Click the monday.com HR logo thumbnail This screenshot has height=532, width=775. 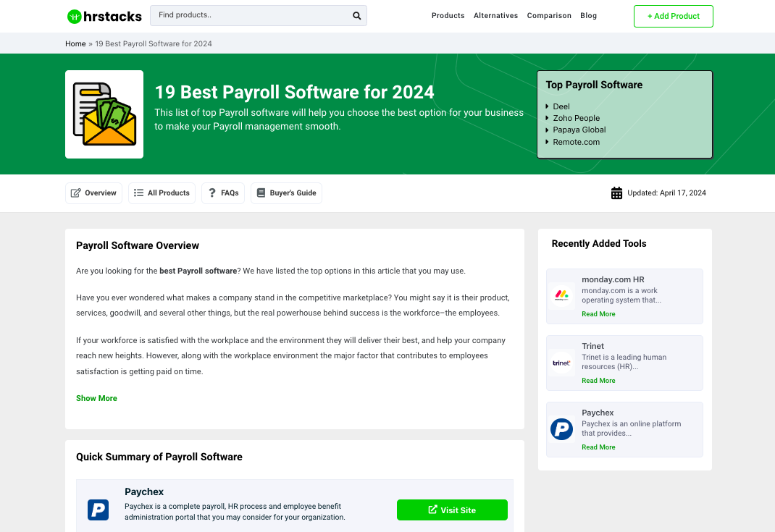(x=561, y=295)
